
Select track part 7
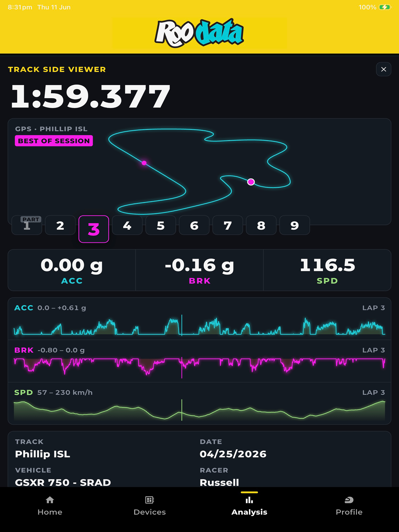228,225
